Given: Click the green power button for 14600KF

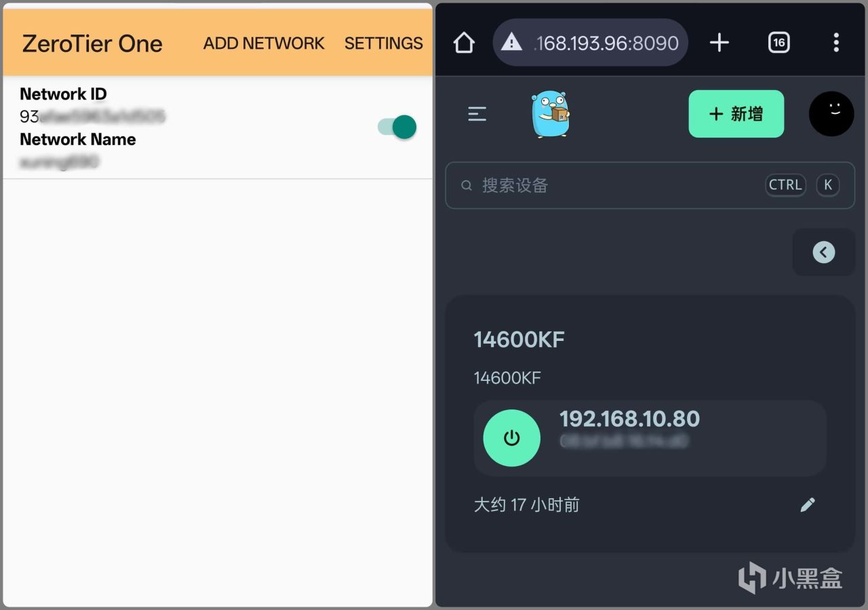Looking at the screenshot, I should pos(512,438).
